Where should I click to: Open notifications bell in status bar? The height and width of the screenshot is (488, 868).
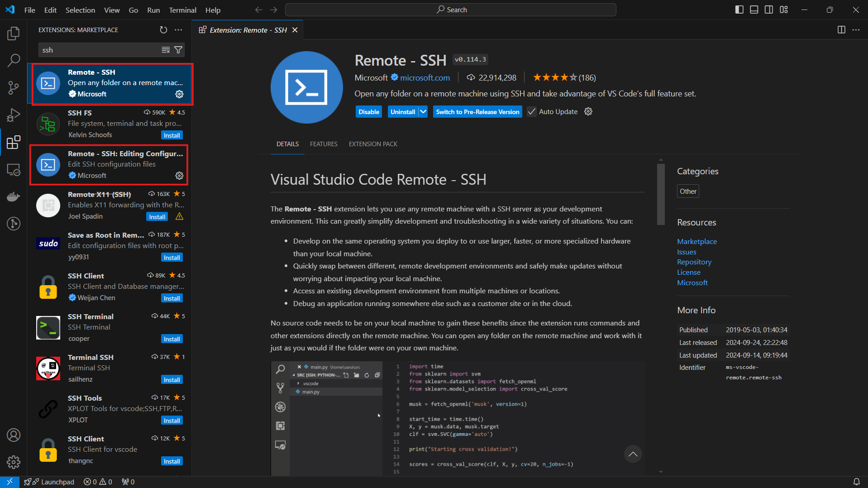[856, 482]
